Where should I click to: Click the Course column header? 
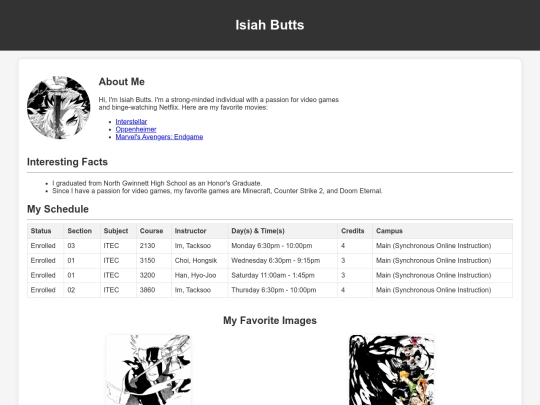click(154, 231)
